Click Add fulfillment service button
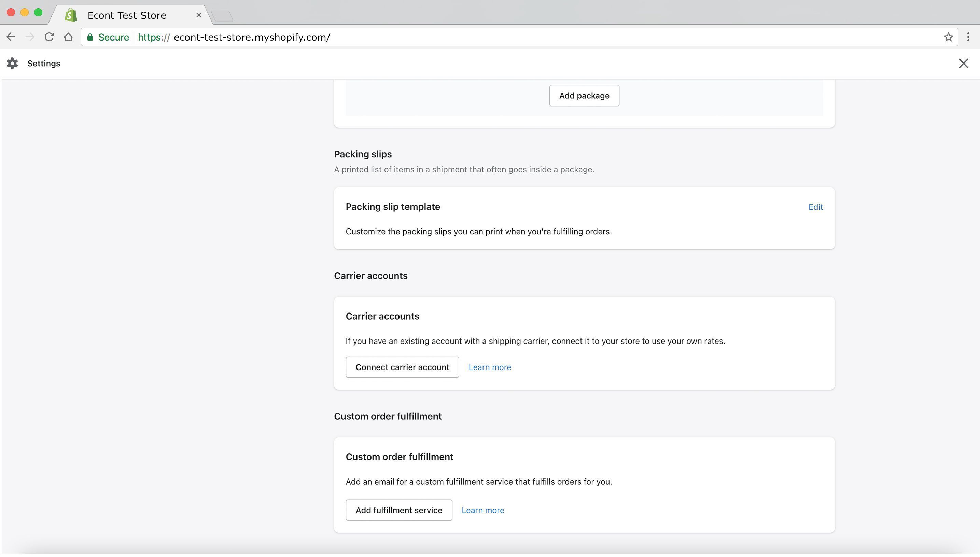The image size is (980, 557). [x=398, y=510]
